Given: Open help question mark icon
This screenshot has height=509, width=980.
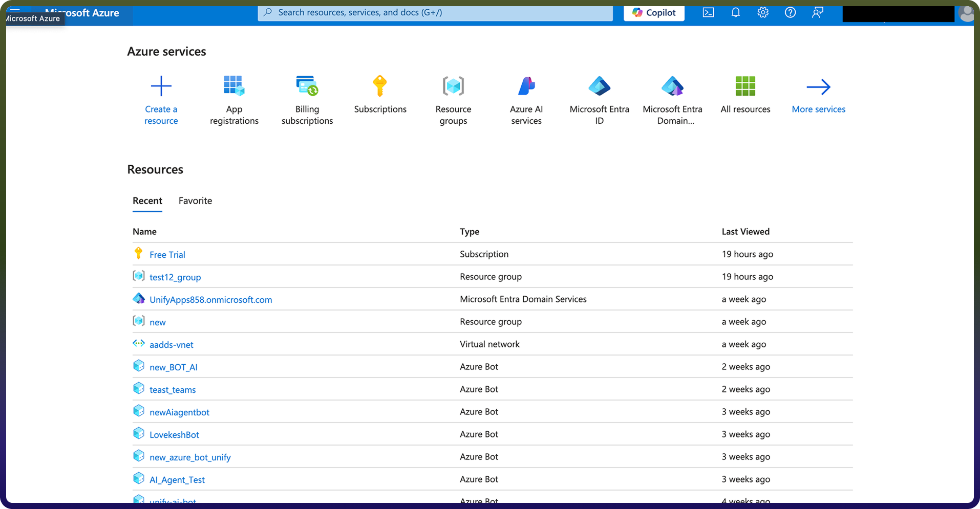Looking at the screenshot, I should coord(790,12).
